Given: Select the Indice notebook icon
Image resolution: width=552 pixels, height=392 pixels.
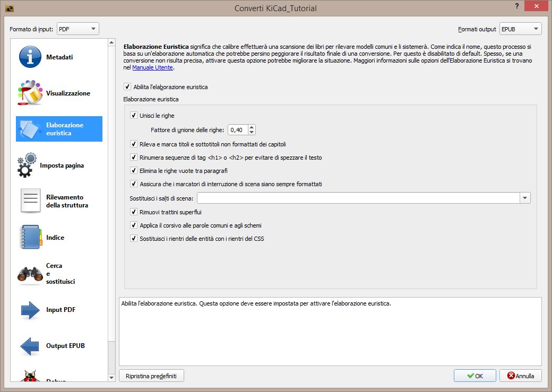Looking at the screenshot, I should click(x=30, y=237).
